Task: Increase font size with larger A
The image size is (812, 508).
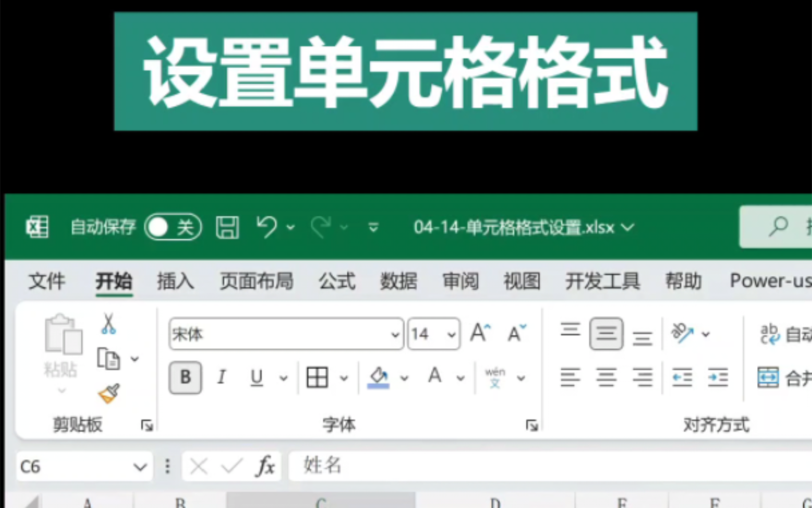Action: click(480, 333)
